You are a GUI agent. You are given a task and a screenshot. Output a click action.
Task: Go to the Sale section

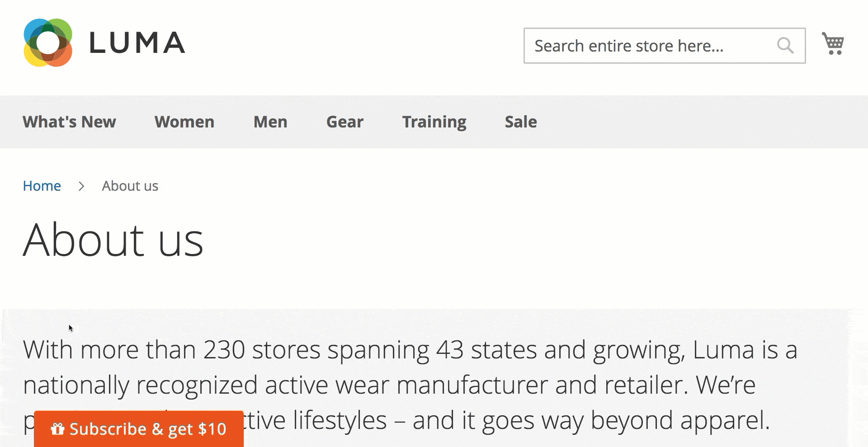521,122
